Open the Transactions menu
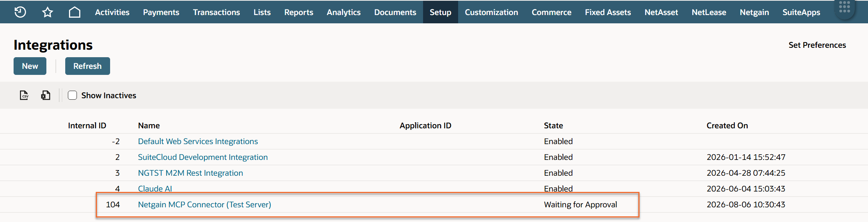This screenshot has height=222, width=868. (216, 12)
